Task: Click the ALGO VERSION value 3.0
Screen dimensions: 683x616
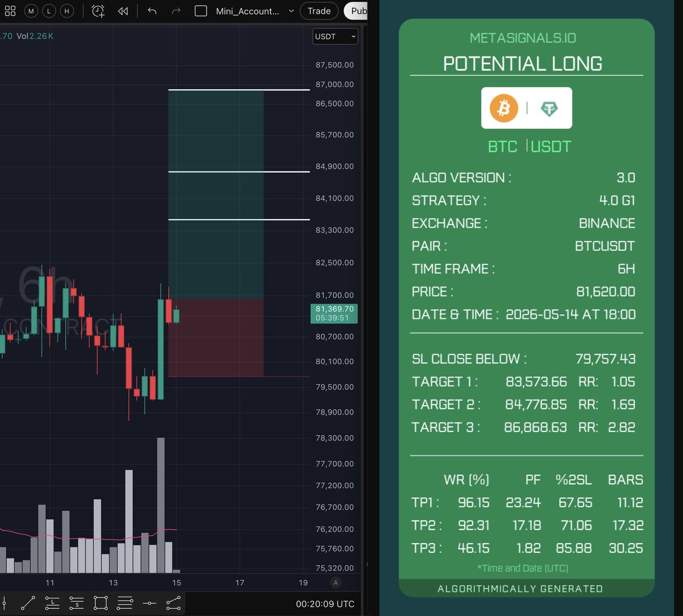Action: tap(626, 178)
